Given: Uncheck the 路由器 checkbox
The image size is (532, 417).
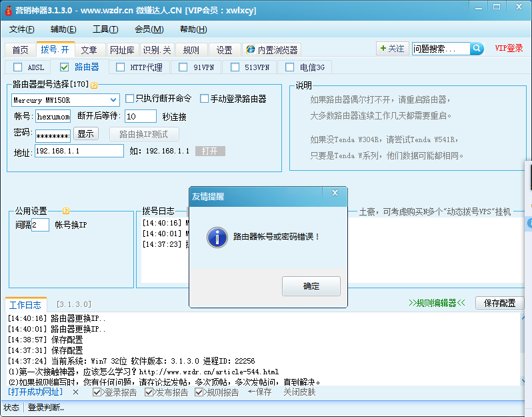Looking at the screenshot, I should click(x=65, y=67).
